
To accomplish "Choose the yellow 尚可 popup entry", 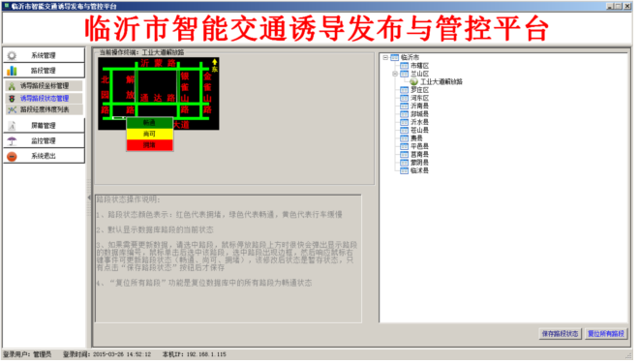I will coord(150,134).
